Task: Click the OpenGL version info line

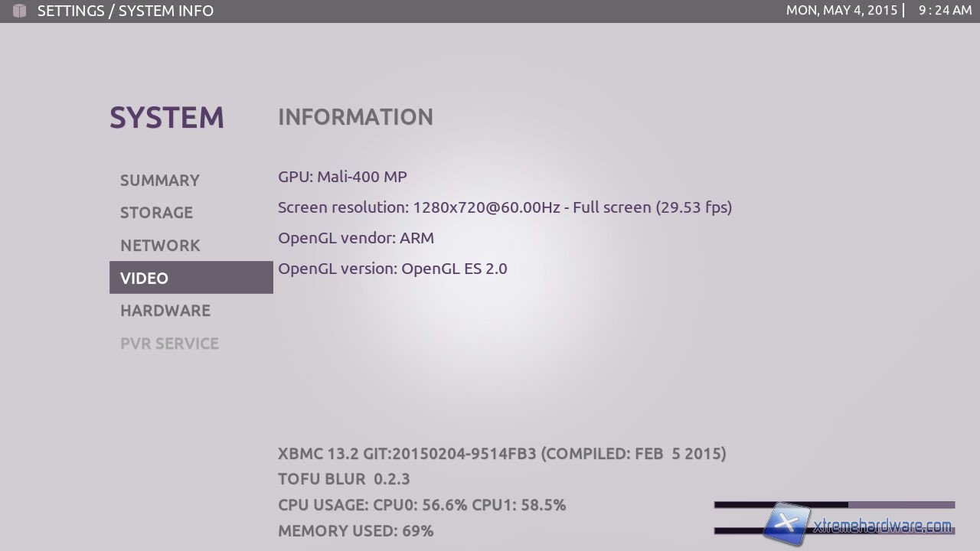Action: 392,269
